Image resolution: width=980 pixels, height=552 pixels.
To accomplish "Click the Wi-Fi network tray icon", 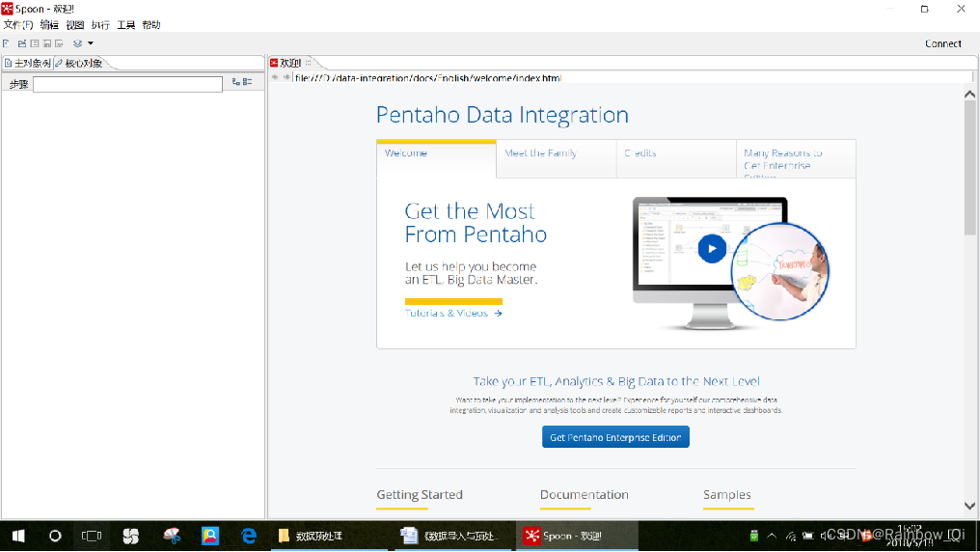I will tap(791, 536).
